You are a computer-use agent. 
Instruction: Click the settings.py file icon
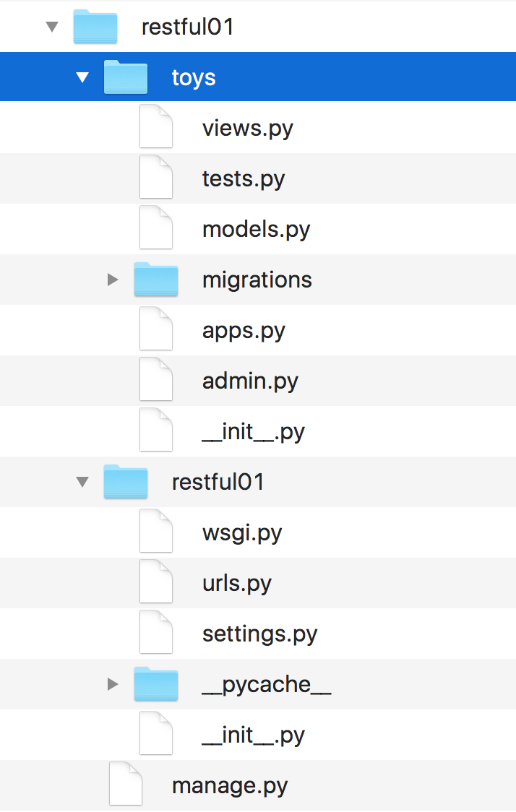click(x=156, y=632)
